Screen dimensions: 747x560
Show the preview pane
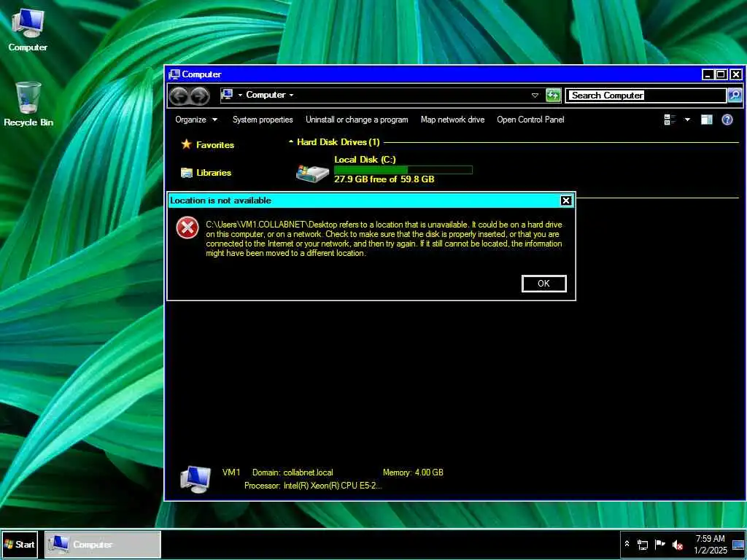706,120
